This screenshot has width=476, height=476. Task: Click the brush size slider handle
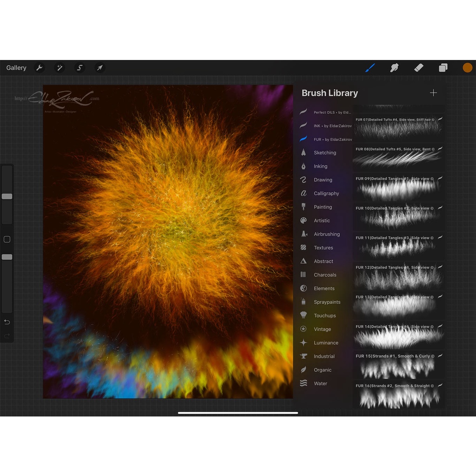(x=7, y=197)
